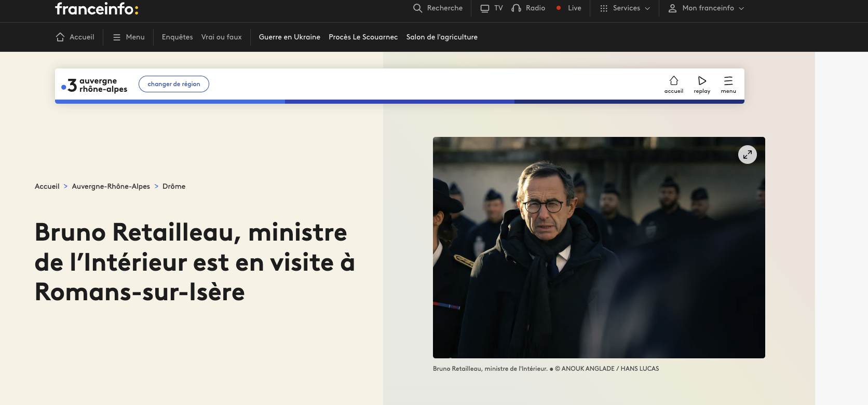
Task: Click the franceinfo logo
Action: 97,9
